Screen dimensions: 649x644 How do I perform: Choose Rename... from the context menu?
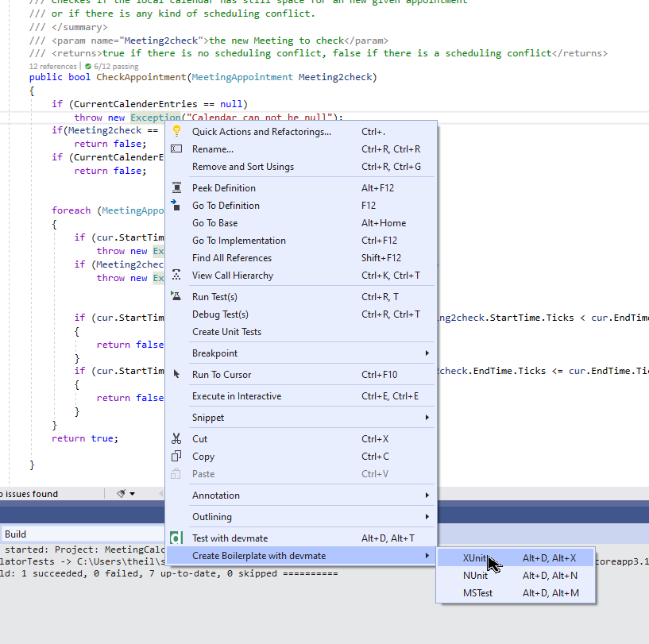click(x=301, y=149)
